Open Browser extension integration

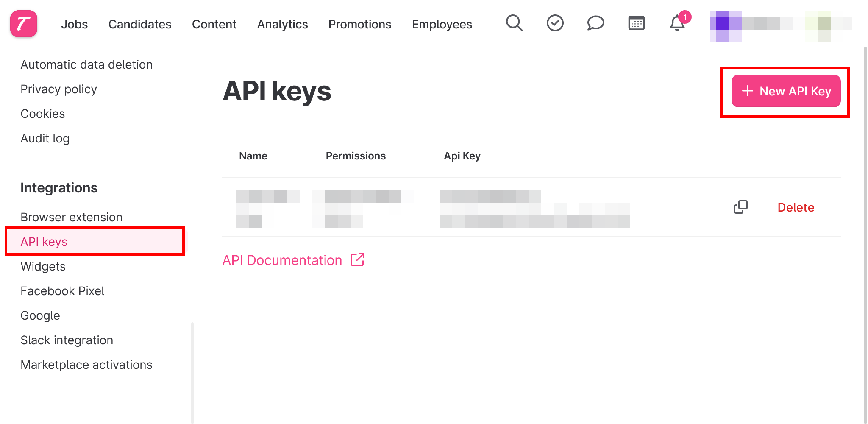(x=72, y=217)
